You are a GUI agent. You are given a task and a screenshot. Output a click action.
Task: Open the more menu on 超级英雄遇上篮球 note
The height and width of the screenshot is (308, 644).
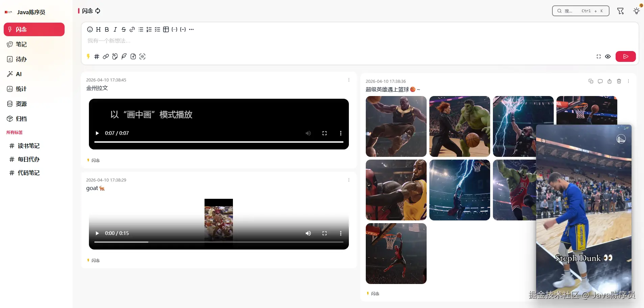click(x=628, y=81)
